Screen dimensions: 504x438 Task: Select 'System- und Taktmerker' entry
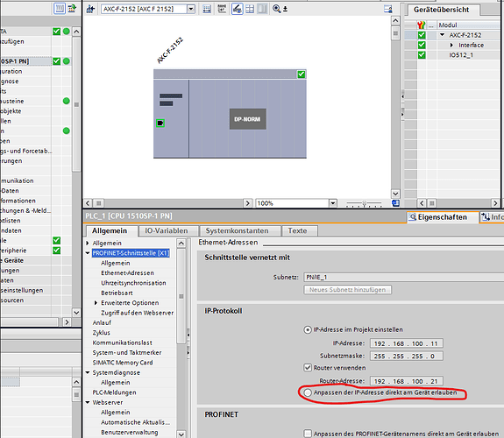127,352
